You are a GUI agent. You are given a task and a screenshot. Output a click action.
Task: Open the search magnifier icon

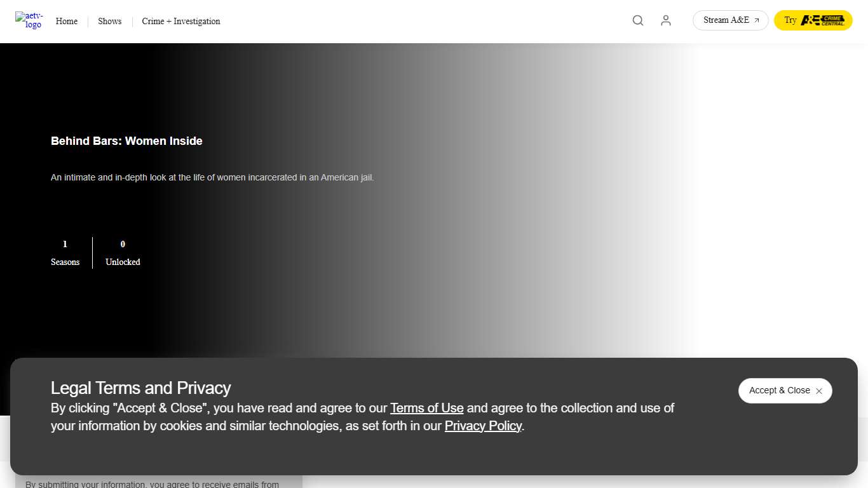tap(638, 20)
